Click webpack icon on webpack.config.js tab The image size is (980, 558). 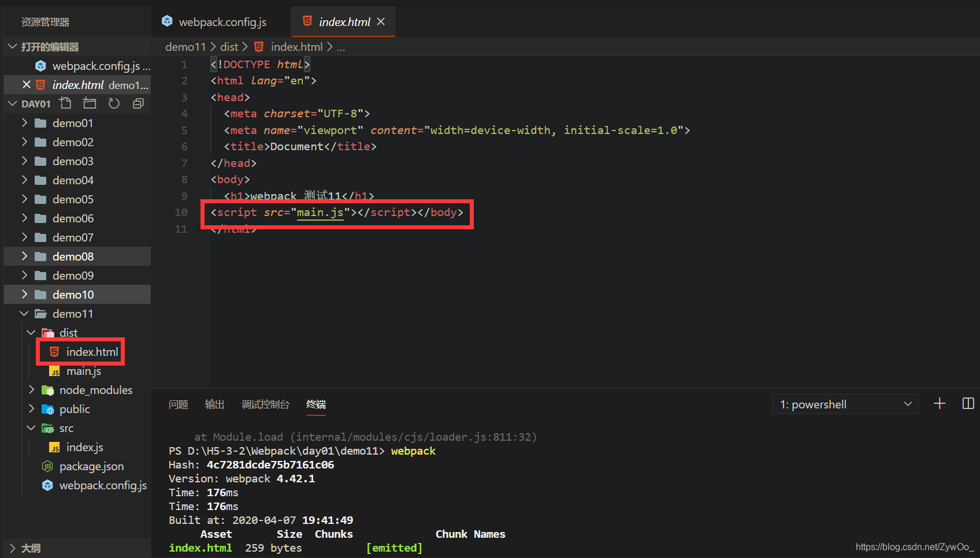tap(167, 21)
